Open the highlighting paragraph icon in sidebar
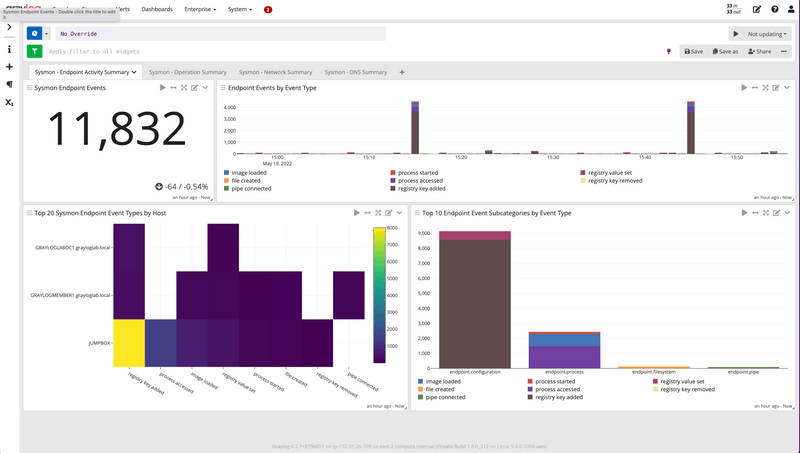The height and width of the screenshot is (453, 800). (9, 84)
